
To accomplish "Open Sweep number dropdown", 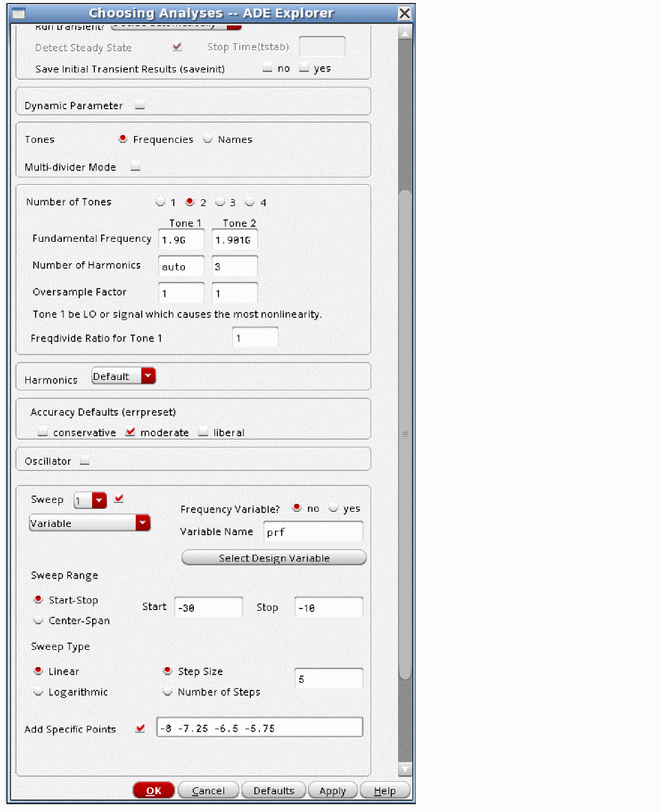I will 90,500.
